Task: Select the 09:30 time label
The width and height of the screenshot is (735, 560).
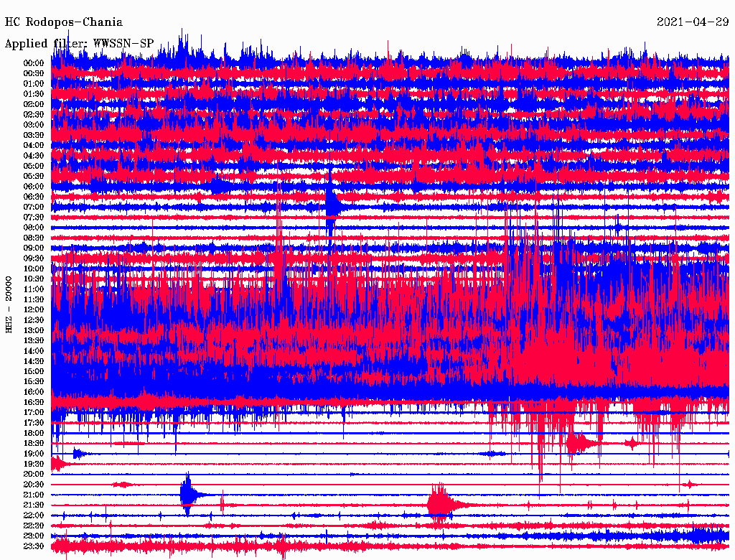Action: click(x=34, y=258)
